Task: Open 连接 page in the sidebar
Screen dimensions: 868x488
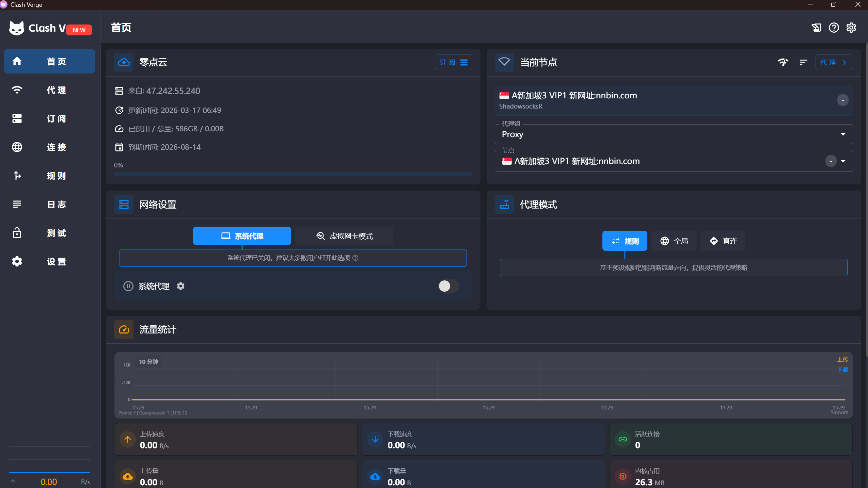Action: [49, 147]
